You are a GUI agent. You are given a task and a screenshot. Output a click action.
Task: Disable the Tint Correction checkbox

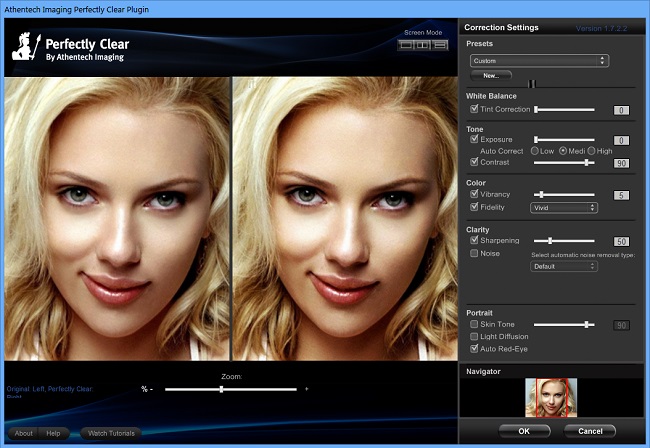(474, 109)
